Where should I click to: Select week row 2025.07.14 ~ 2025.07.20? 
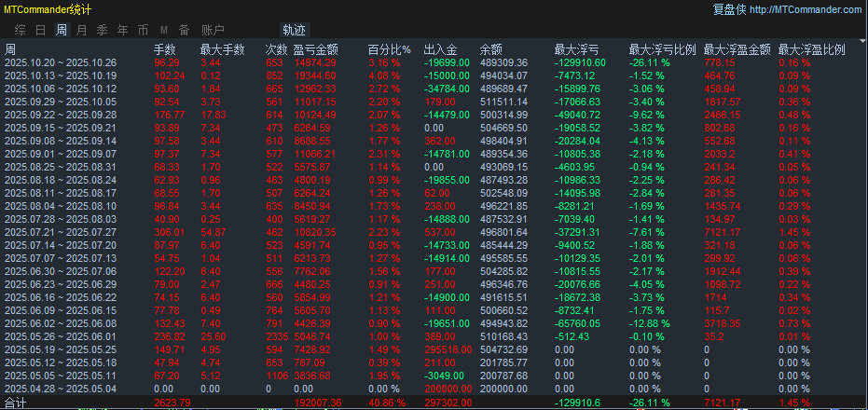[x=434, y=245]
